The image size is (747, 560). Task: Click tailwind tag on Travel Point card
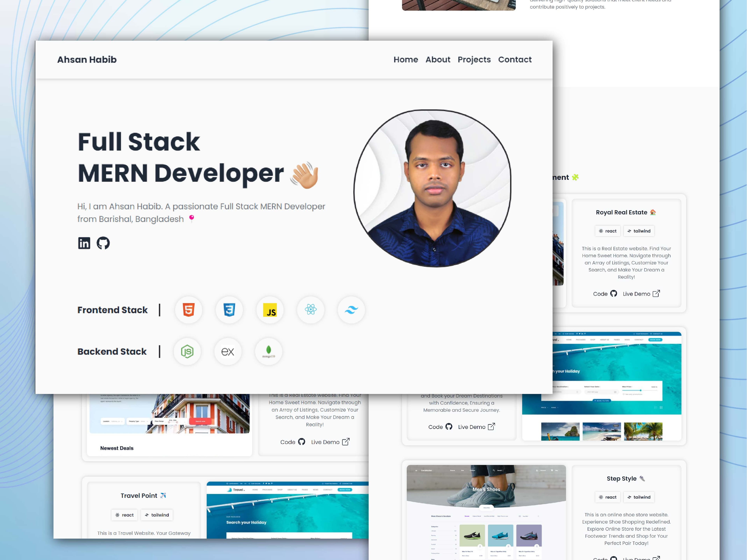(157, 515)
